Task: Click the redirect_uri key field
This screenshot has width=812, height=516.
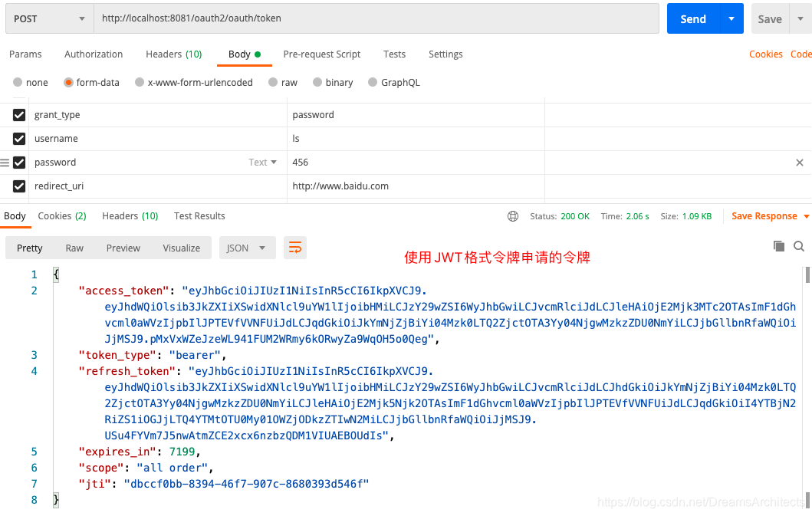Action: [158, 186]
